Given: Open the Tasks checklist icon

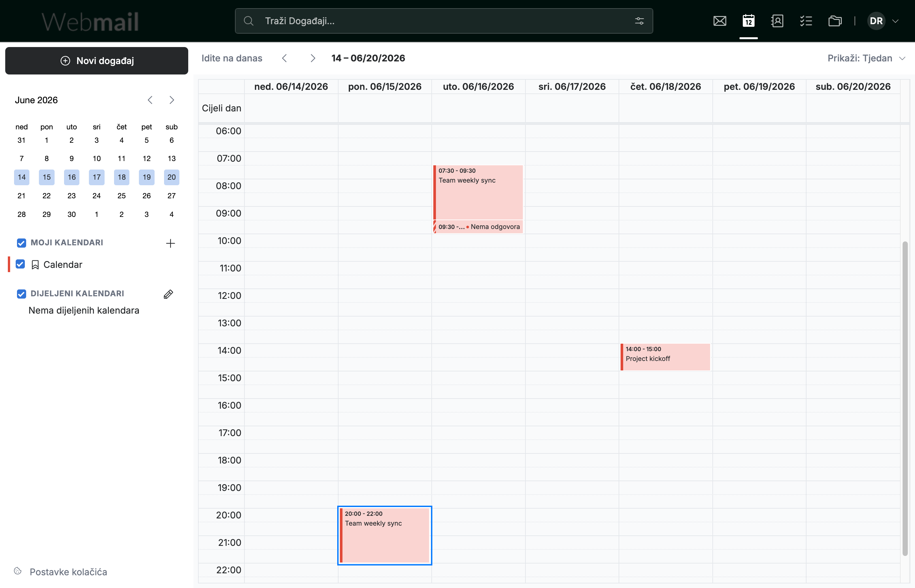Looking at the screenshot, I should [x=806, y=21].
